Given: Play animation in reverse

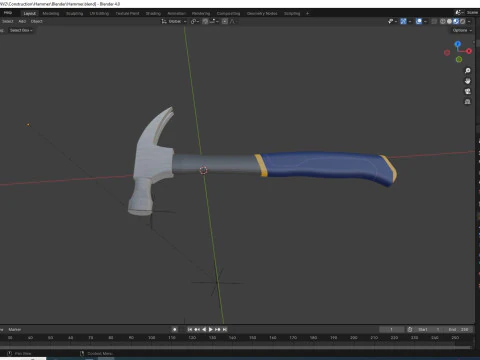Looking at the screenshot, I should pyautogui.click(x=204, y=329).
